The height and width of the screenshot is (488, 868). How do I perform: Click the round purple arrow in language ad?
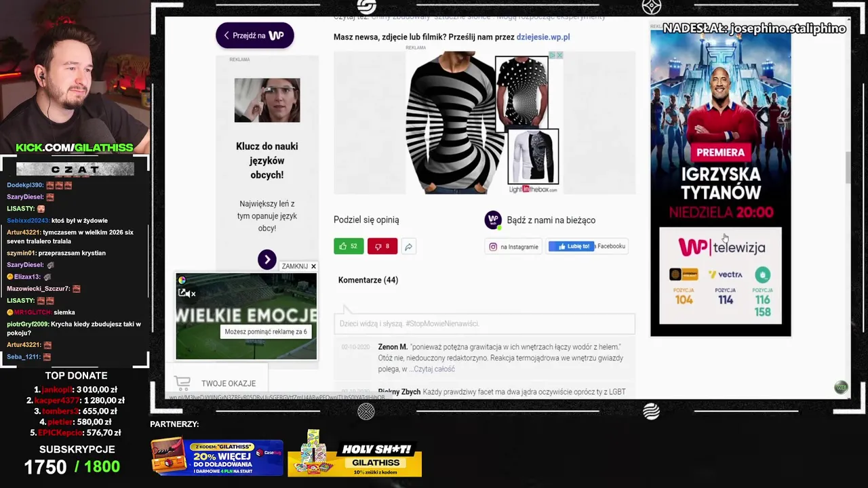pyautogui.click(x=267, y=260)
